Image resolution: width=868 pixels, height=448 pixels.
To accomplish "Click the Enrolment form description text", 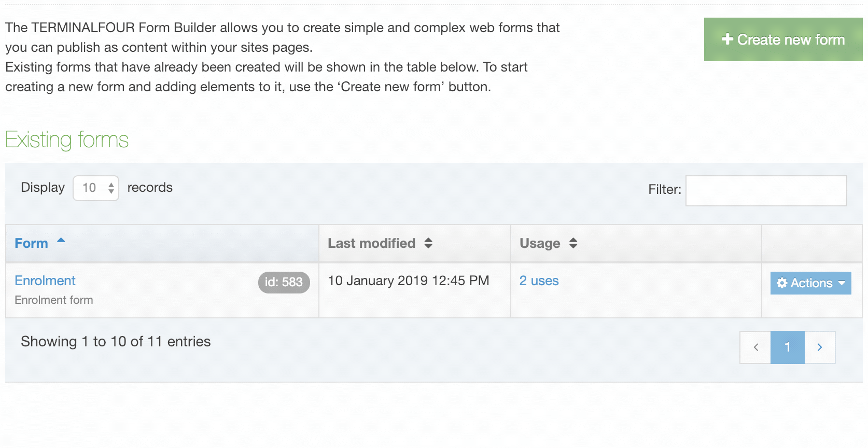I will [54, 300].
